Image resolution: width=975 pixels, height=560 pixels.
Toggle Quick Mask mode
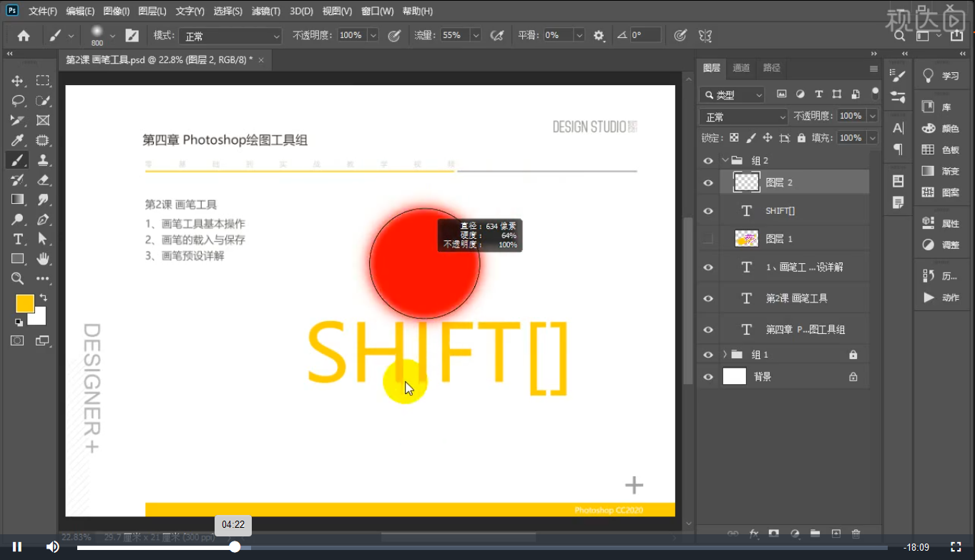point(18,340)
